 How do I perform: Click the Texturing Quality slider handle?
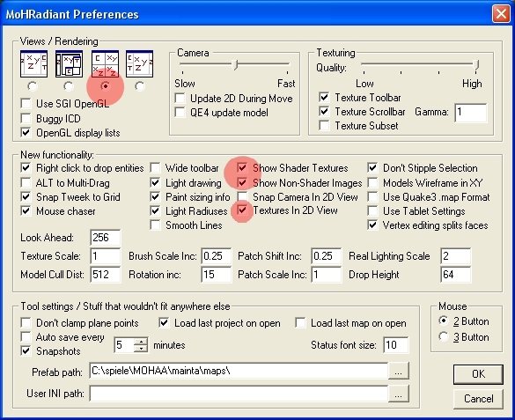tap(476, 65)
